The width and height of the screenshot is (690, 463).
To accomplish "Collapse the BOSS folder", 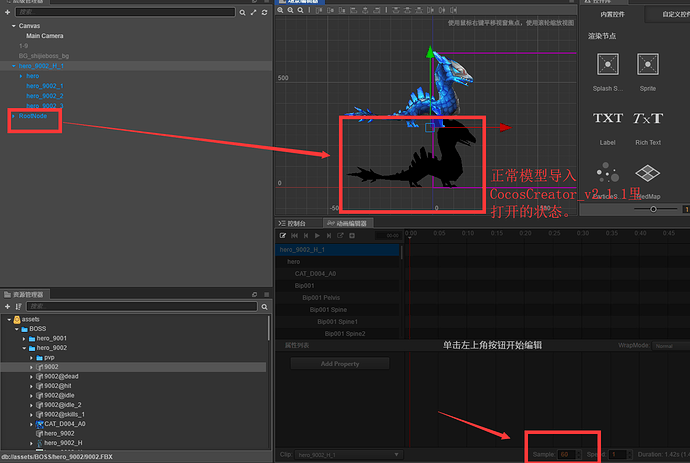I will (17, 329).
